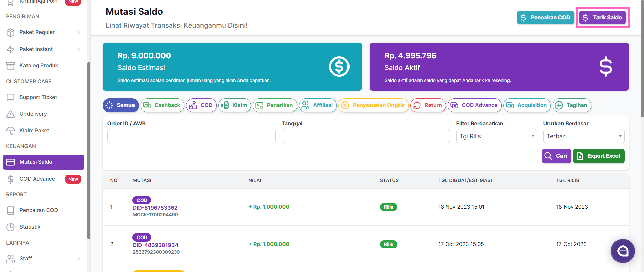This screenshot has width=644, height=272.
Task: Open the live chat support bubble
Action: pyautogui.click(x=623, y=251)
